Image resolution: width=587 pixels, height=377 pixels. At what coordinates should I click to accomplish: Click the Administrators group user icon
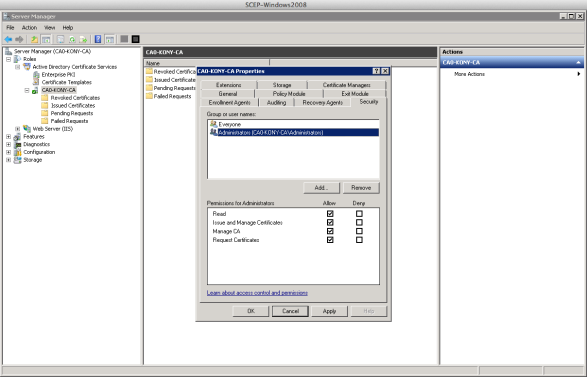[x=213, y=132]
